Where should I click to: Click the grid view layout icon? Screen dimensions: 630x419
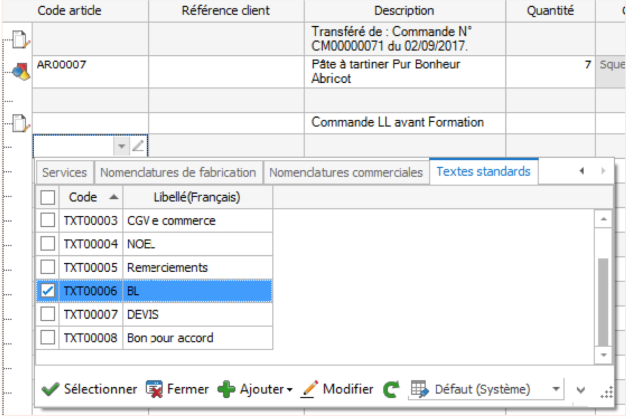tap(420, 389)
